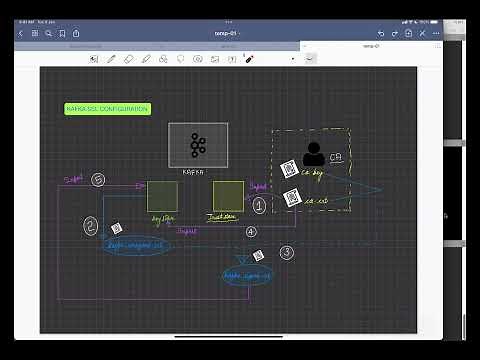Image resolution: width=480 pixels, height=360 pixels.
Task: Open the notebook search
Action: 49,33
